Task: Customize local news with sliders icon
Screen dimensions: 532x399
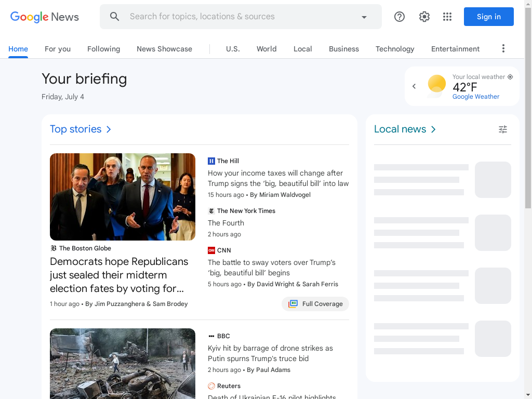Action: point(503,129)
